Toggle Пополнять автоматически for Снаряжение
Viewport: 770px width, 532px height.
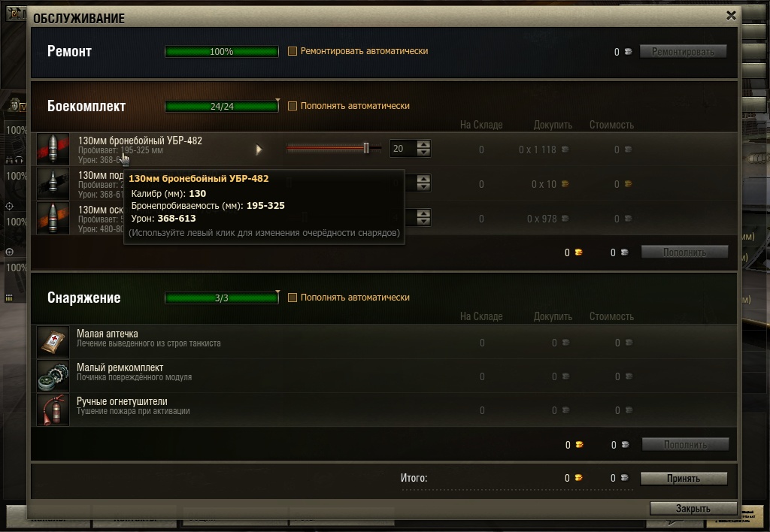point(293,298)
